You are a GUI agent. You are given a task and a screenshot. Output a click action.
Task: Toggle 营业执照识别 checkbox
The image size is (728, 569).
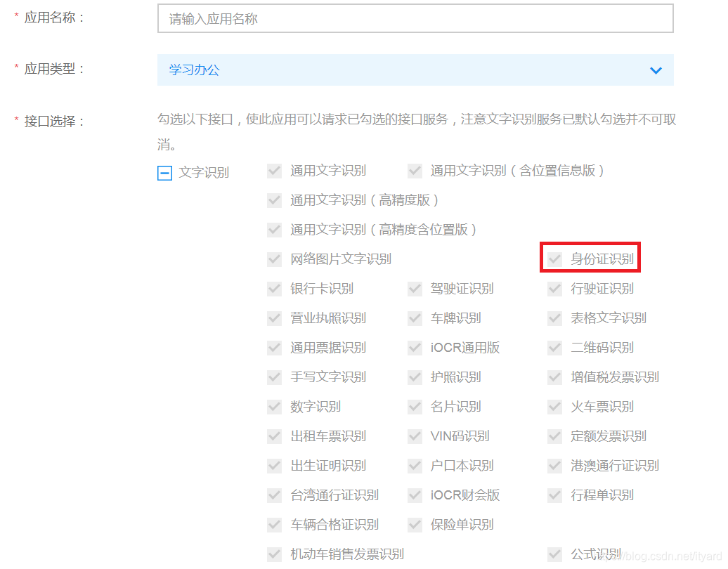[x=274, y=318]
